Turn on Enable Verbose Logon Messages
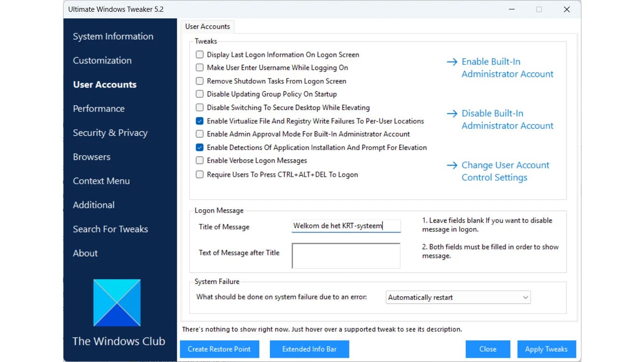This screenshot has width=644, height=362. (199, 160)
